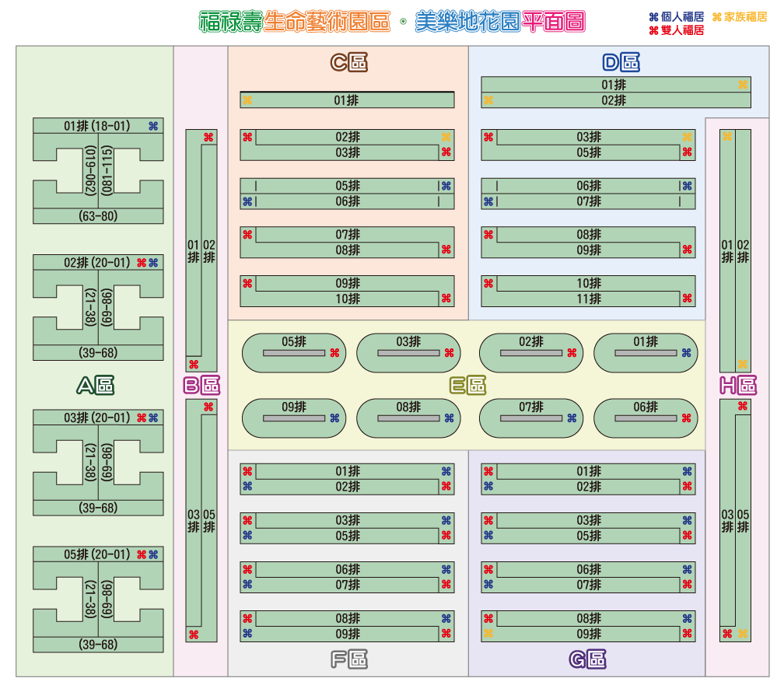Click the C區 heading label

(x=348, y=62)
